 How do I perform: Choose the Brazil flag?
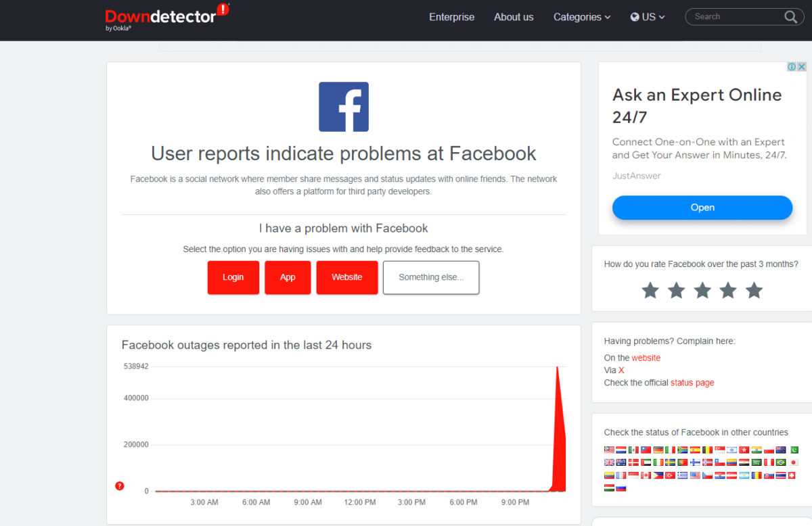[x=781, y=462]
